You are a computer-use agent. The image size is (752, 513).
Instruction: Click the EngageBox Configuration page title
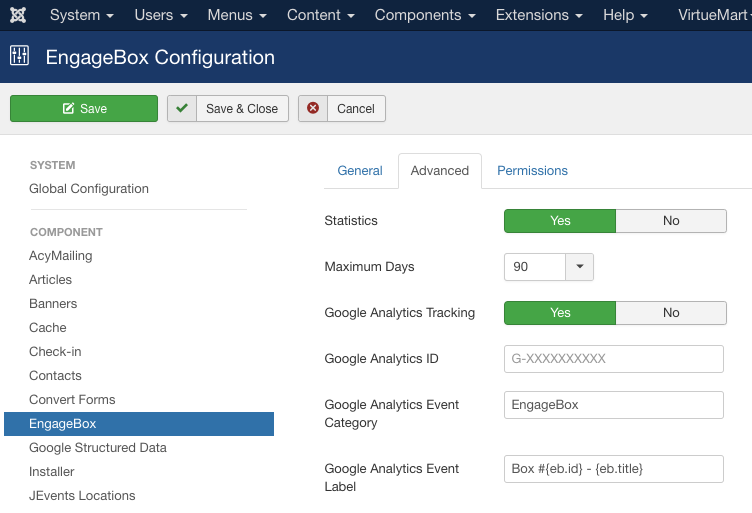point(160,58)
